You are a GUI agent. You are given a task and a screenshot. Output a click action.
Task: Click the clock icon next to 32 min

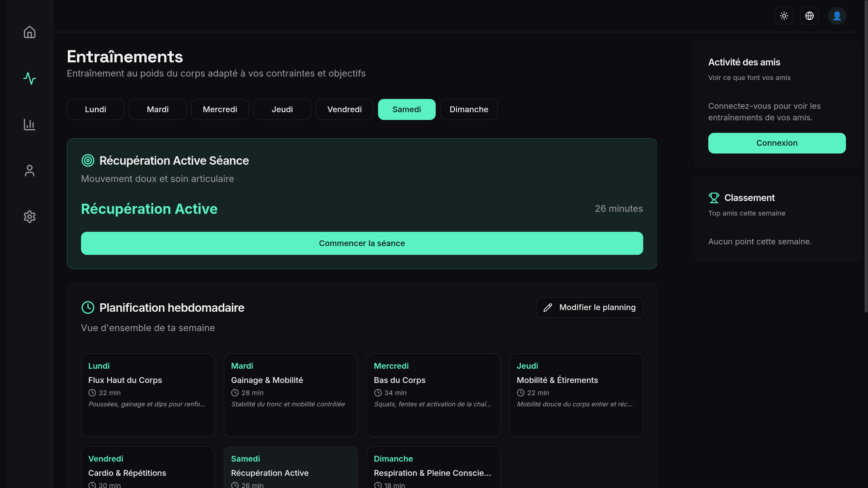(92, 393)
